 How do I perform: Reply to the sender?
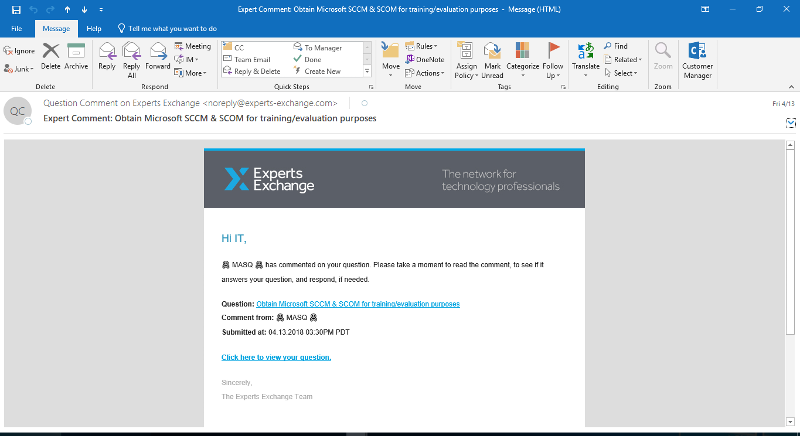(x=107, y=57)
